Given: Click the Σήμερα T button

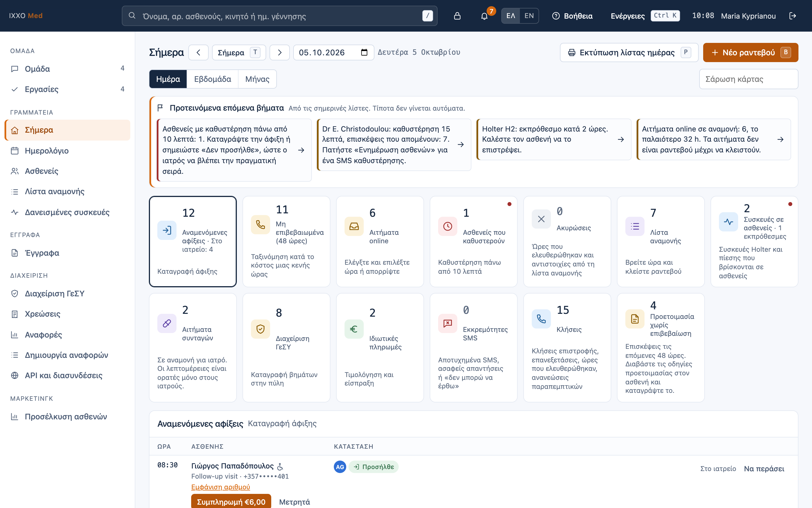Looking at the screenshot, I should [239, 52].
